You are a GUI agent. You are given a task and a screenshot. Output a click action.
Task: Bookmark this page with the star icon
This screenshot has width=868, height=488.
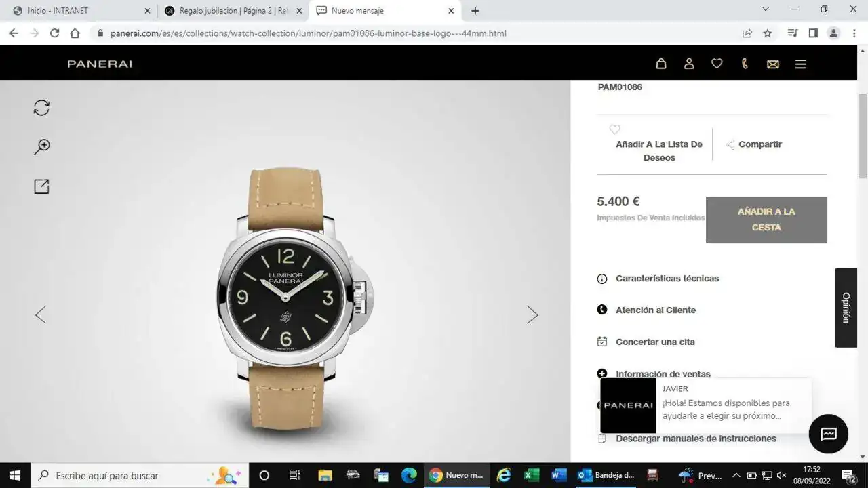768,33
